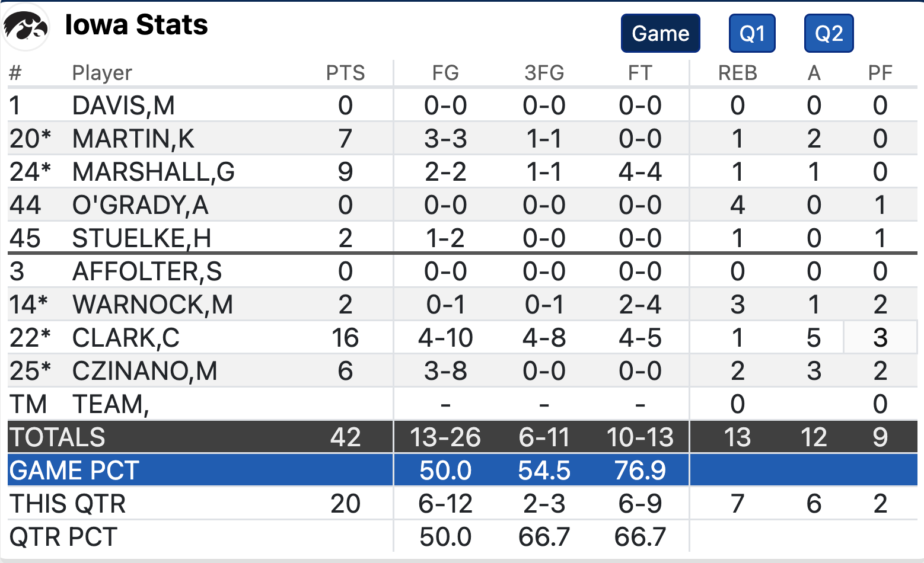Open the Q2 quarter stats

click(x=829, y=33)
